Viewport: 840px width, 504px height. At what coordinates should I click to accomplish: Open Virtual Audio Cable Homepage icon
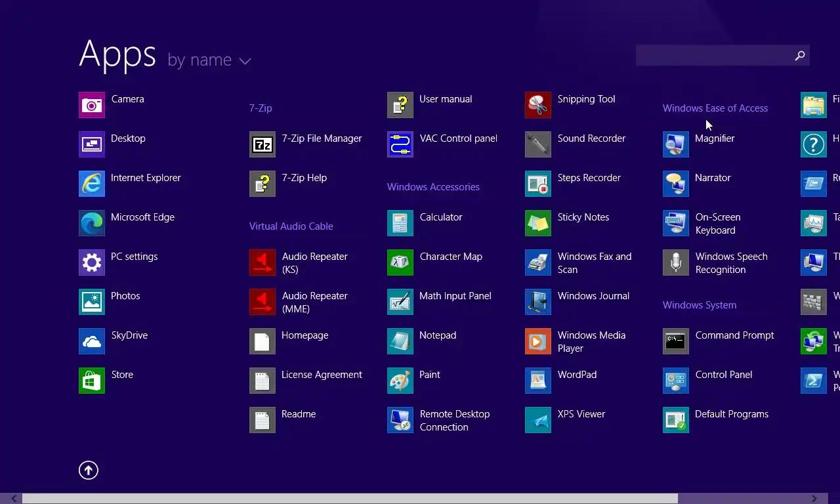[x=262, y=341]
